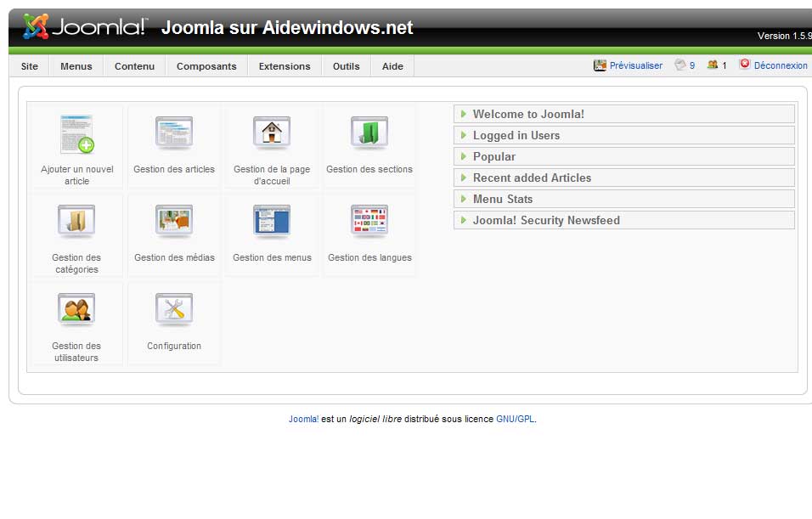Open the Outils menu
Screen dimensions: 812x519
tap(347, 66)
